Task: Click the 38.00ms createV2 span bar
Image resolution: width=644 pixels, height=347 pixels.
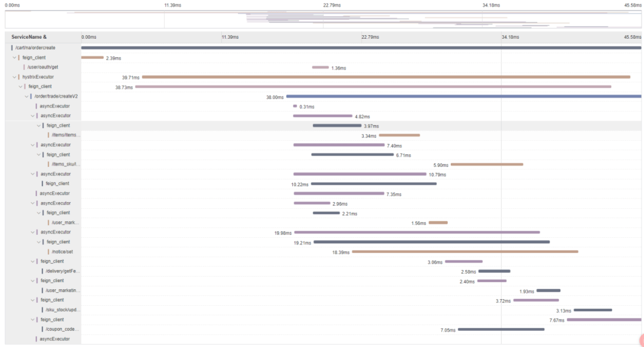Action: click(x=464, y=96)
